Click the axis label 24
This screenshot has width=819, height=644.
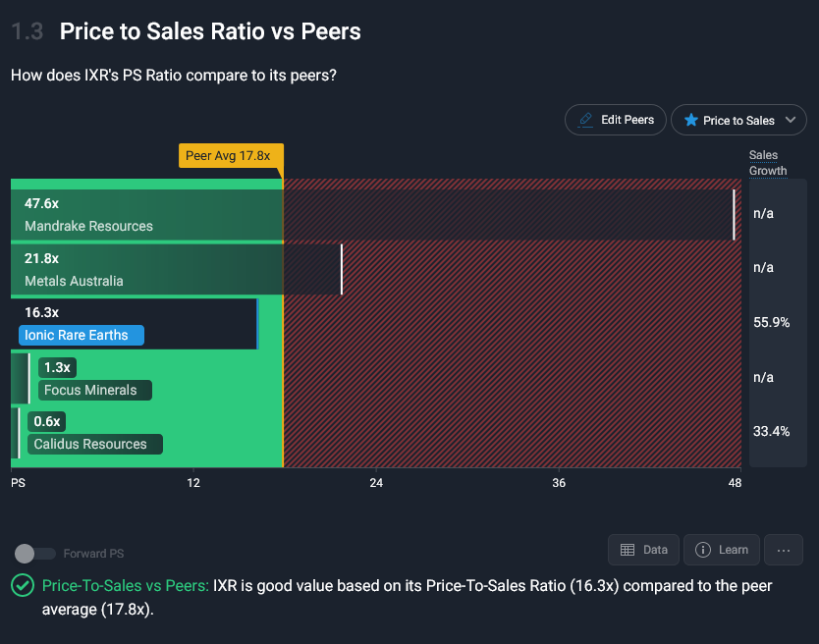click(376, 483)
